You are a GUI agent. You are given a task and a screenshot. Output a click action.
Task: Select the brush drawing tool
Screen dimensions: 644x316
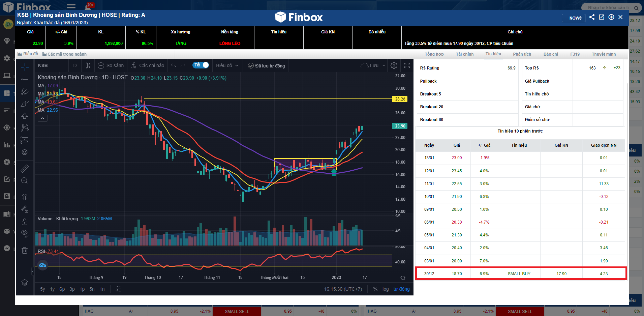25,104
